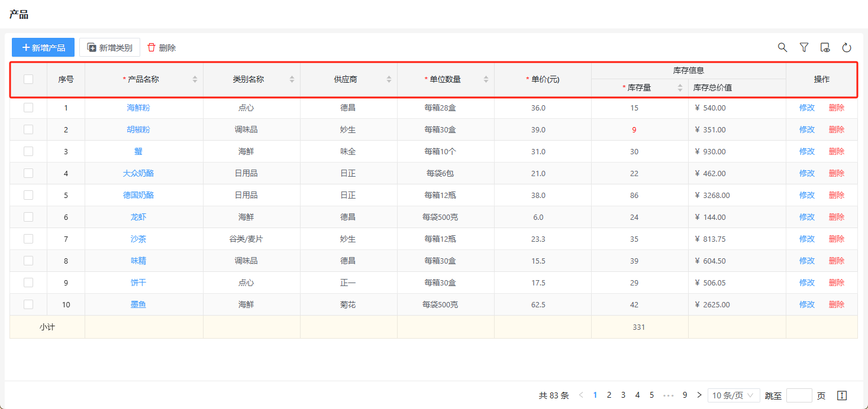Toggle the select-all checkbox in header
Screen dimensions: 868x409
[28, 79]
